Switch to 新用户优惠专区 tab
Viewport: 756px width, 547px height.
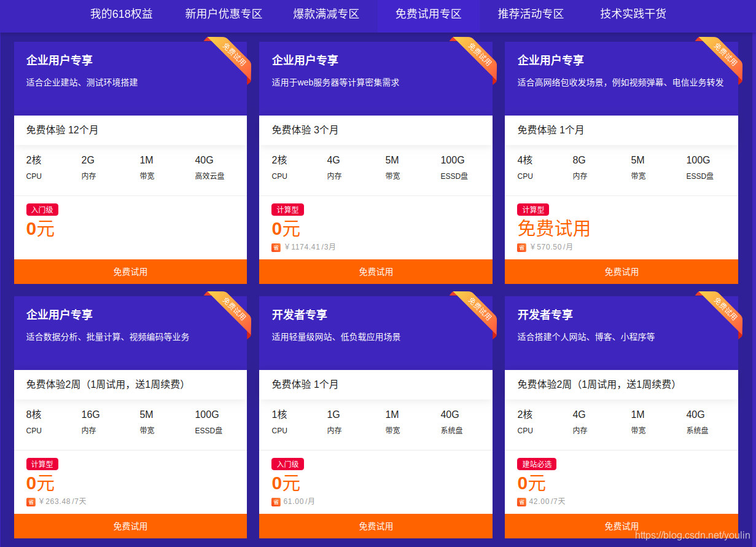[x=224, y=14]
